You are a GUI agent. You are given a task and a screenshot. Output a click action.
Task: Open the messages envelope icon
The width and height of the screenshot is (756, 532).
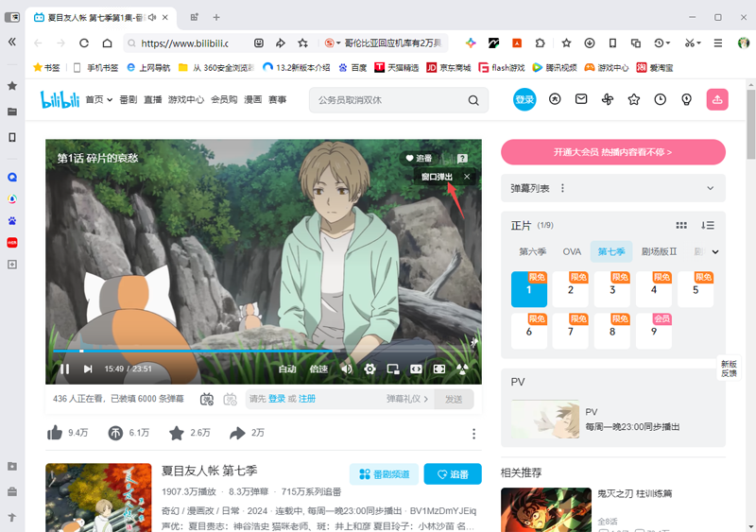(x=581, y=99)
